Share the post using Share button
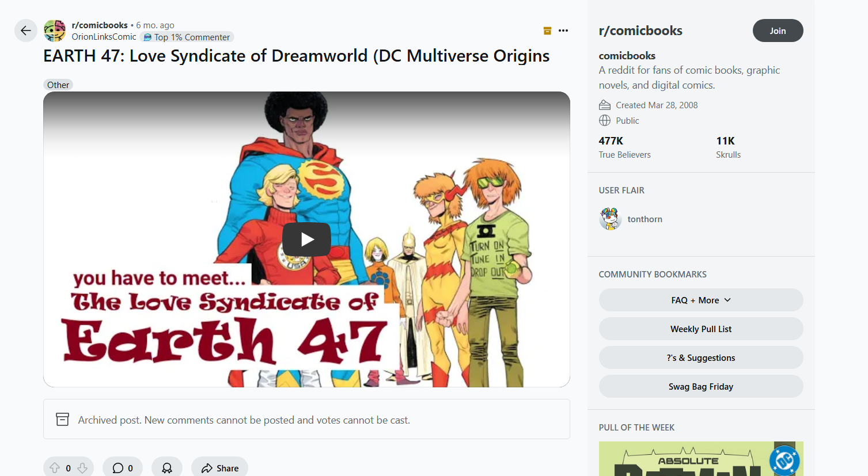This screenshot has height=476, width=868. coord(219,468)
